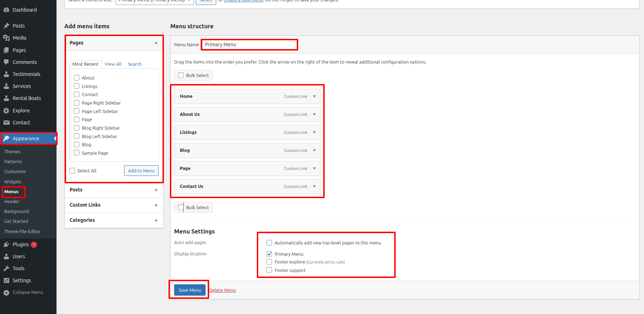The image size is (644, 314).
Task: Click the Settings sliders icon
Action: click(6, 280)
